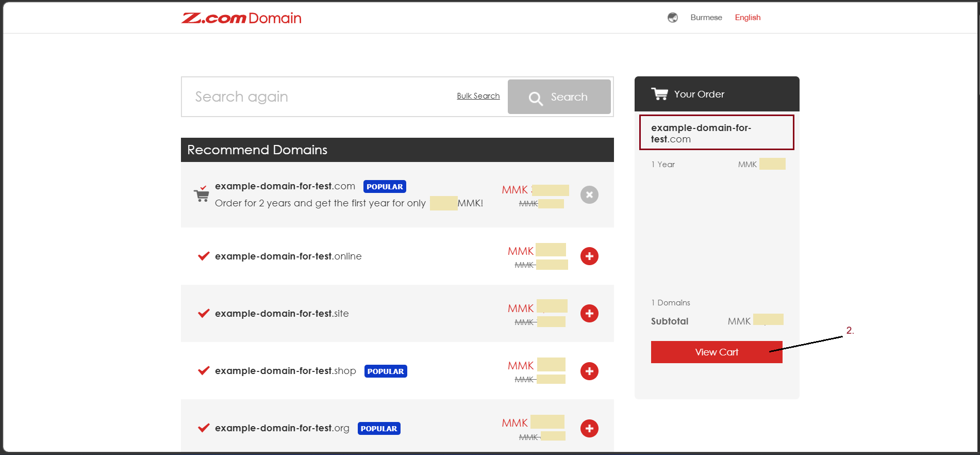Screen dimensions: 980x455
Task: Click the checkmark beside the .online domain
Action: pyautogui.click(x=204, y=256)
